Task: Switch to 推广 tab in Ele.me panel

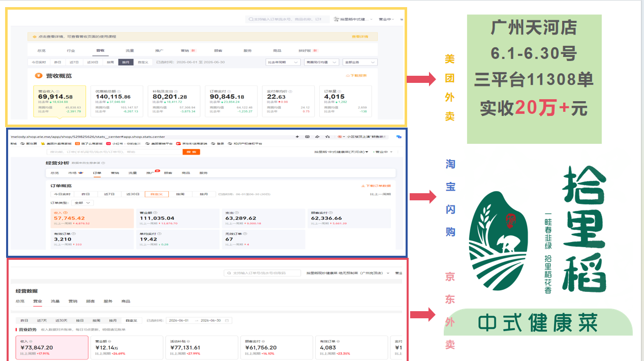Action: coord(150,173)
